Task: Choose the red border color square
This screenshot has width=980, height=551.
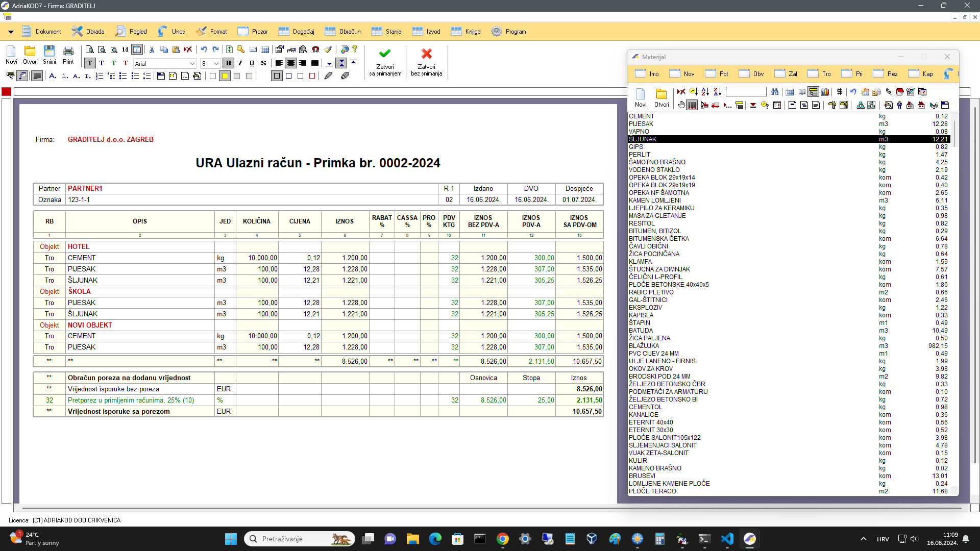Action: click(x=312, y=76)
